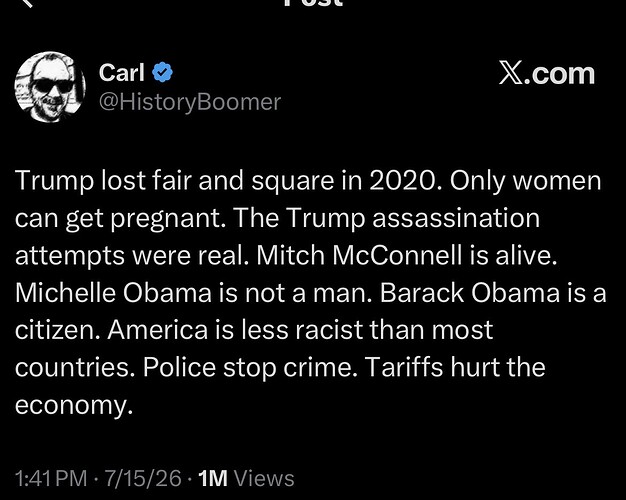Click the text 'Barack Obama is a'
Image resolution: width=626 pixels, height=500 pixels.
point(493,293)
